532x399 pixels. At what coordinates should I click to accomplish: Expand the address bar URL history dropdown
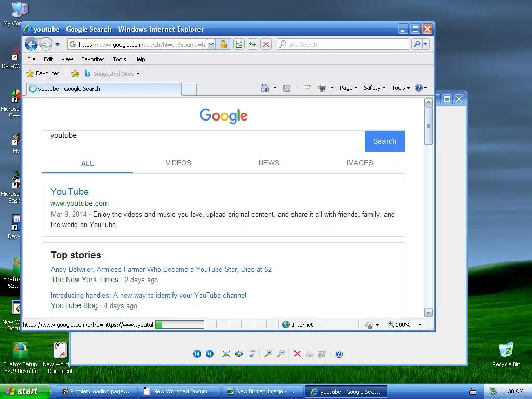point(211,45)
